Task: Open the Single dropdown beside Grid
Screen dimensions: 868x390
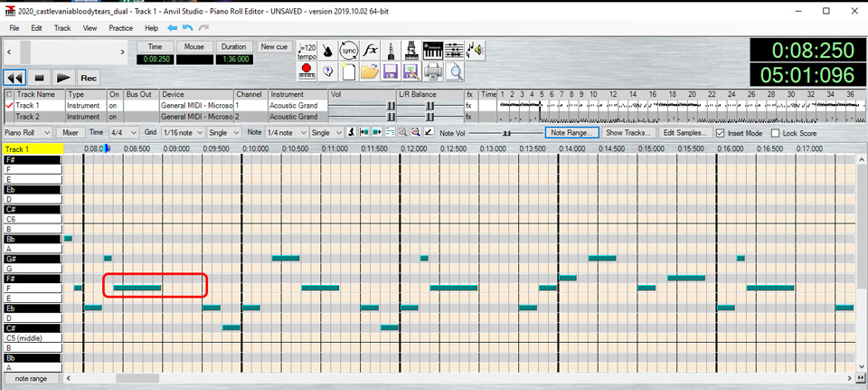Action: tap(225, 133)
